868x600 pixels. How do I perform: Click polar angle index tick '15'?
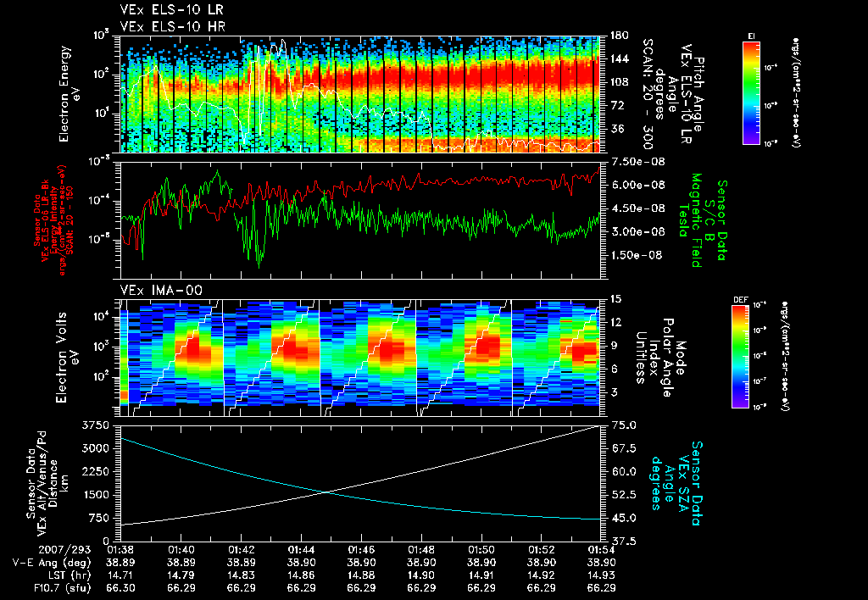coord(616,299)
